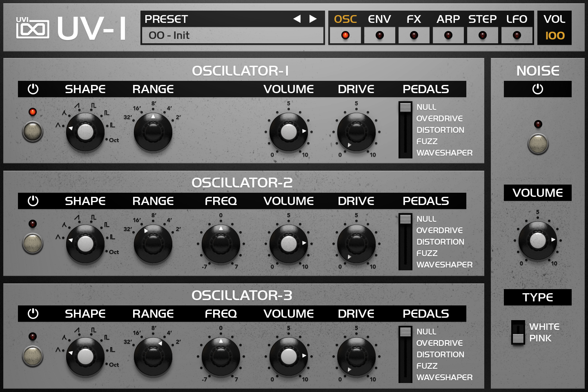Enable the Noise section power
Screen dimensions: 588x392
(537, 145)
